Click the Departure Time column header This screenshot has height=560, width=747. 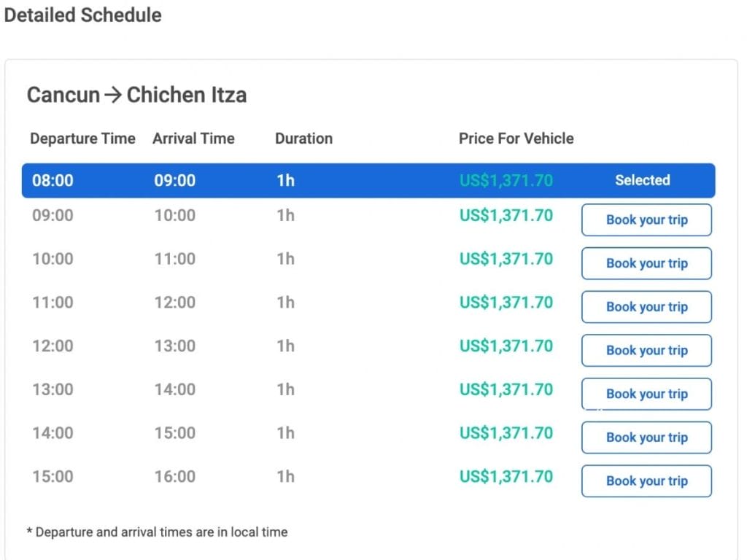pyautogui.click(x=82, y=139)
